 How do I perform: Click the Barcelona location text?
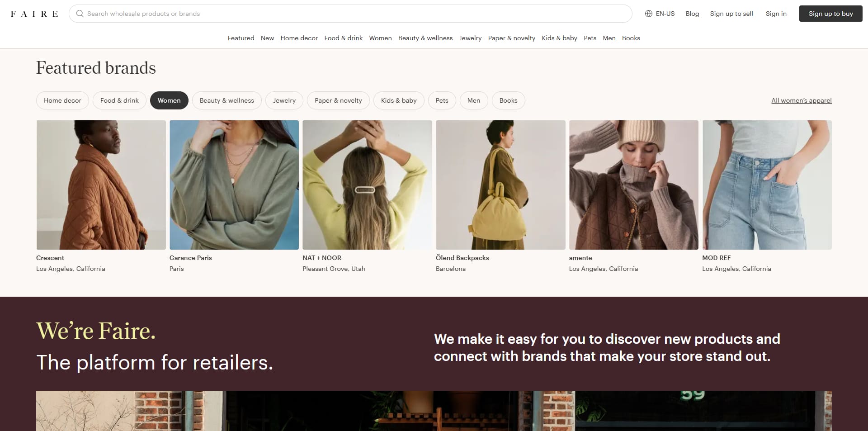pyautogui.click(x=451, y=269)
